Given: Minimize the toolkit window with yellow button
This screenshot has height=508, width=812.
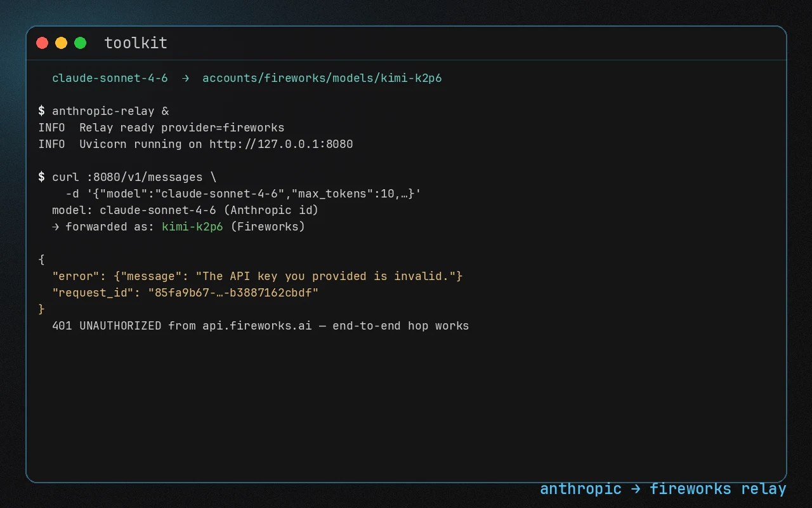Looking at the screenshot, I should tap(61, 43).
